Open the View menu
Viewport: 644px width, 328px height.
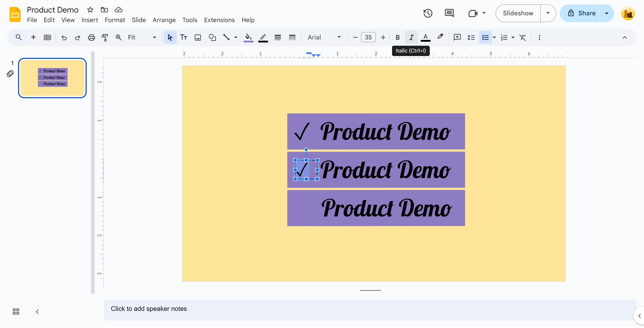pyautogui.click(x=68, y=20)
